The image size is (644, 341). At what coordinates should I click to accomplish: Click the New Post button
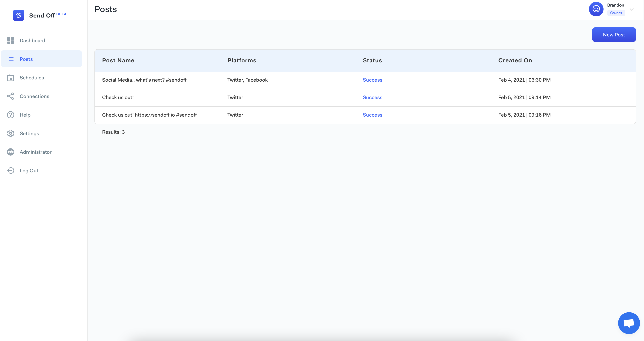pos(614,35)
